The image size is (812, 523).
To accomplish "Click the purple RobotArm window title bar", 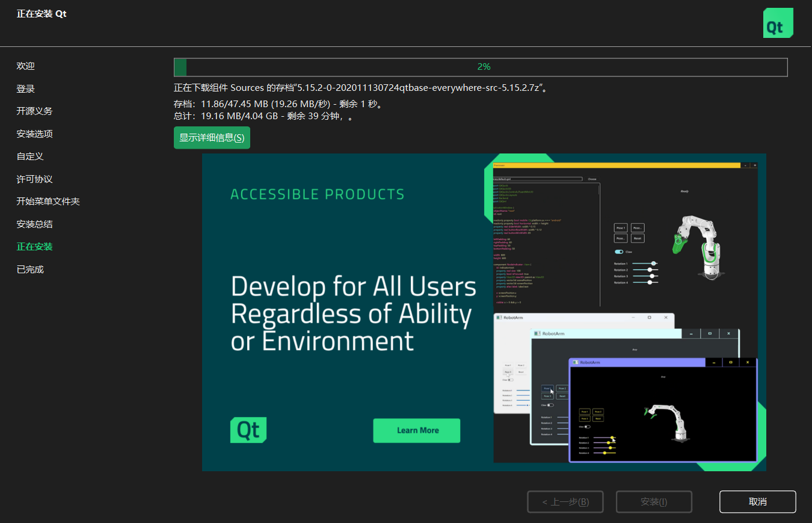I will pyautogui.click(x=663, y=362).
